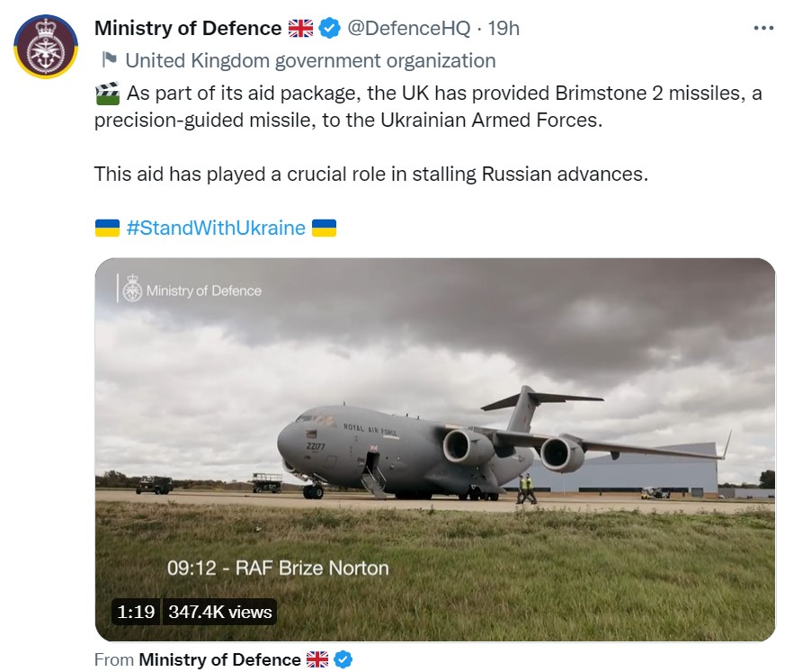794x672 pixels.
Task: Open the #StandWithUkraine hashtag
Action: point(218,228)
